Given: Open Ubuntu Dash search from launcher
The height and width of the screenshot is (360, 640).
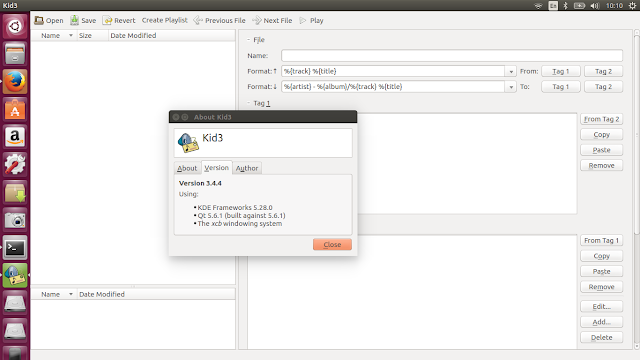Looking at the screenshot, I should tap(15, 27).
